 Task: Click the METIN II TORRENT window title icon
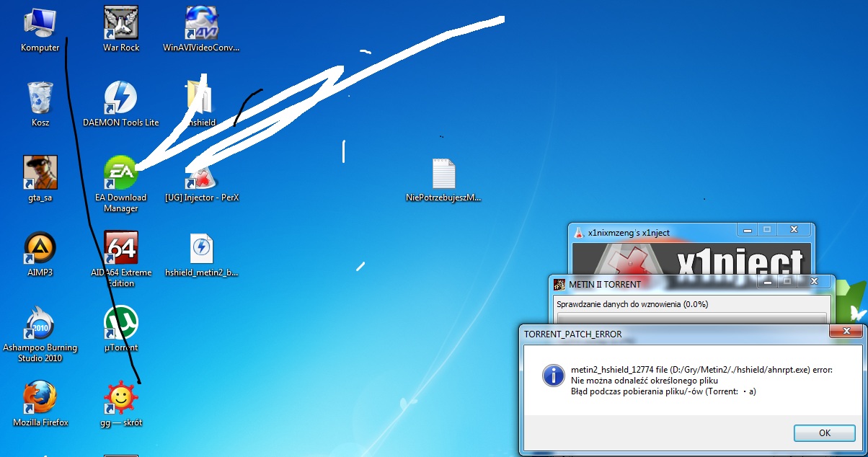559,284
